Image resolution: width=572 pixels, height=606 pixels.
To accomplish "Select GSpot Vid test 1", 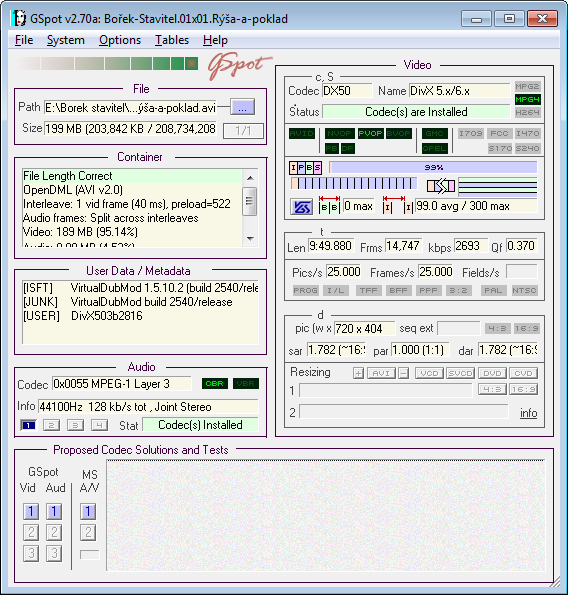I will [31, 512].
